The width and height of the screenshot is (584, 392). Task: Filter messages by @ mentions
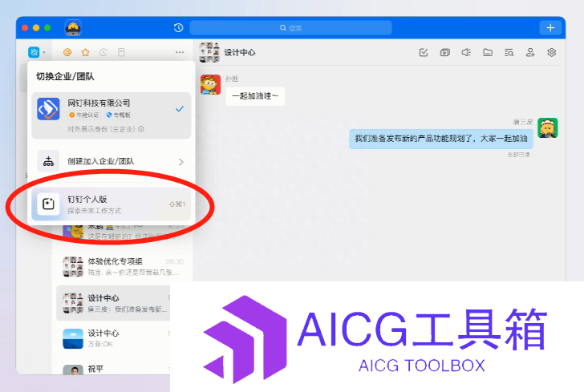(67, 52)
